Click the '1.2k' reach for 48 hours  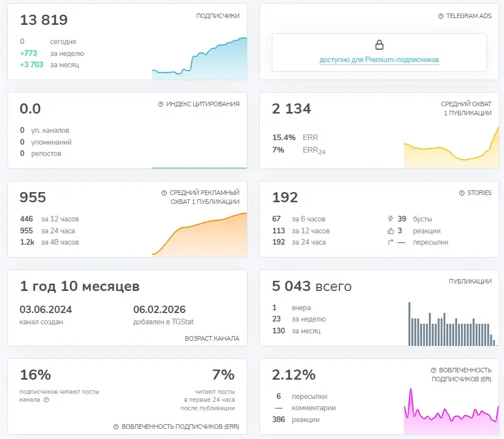coord(27,242)
